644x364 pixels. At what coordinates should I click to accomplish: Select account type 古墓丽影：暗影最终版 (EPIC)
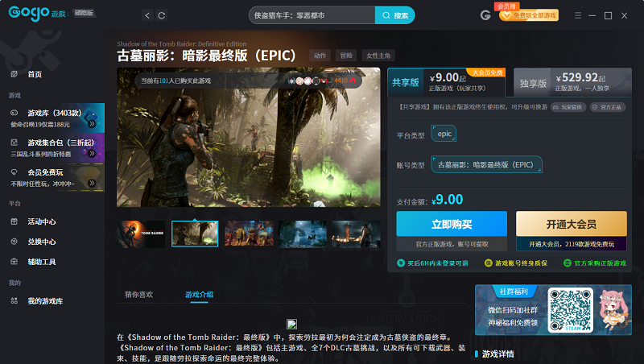pyautogui.click(x=486, y=165)
